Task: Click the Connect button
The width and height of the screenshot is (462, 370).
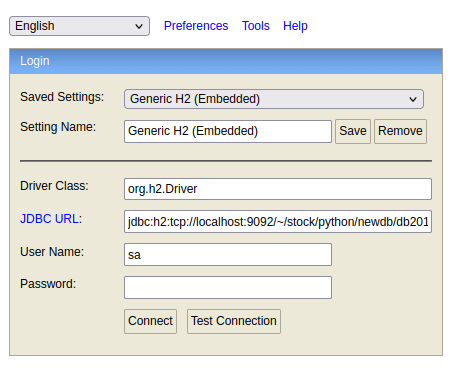Action: point(150,321)
